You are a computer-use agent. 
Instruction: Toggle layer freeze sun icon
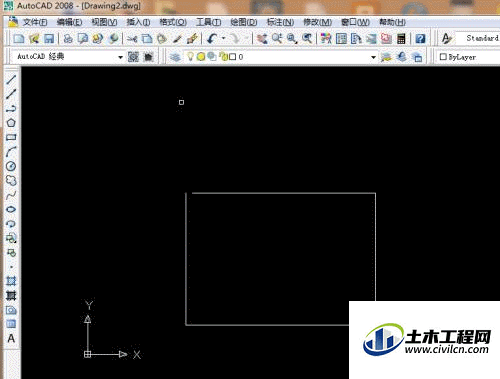[x=201, y=57]
